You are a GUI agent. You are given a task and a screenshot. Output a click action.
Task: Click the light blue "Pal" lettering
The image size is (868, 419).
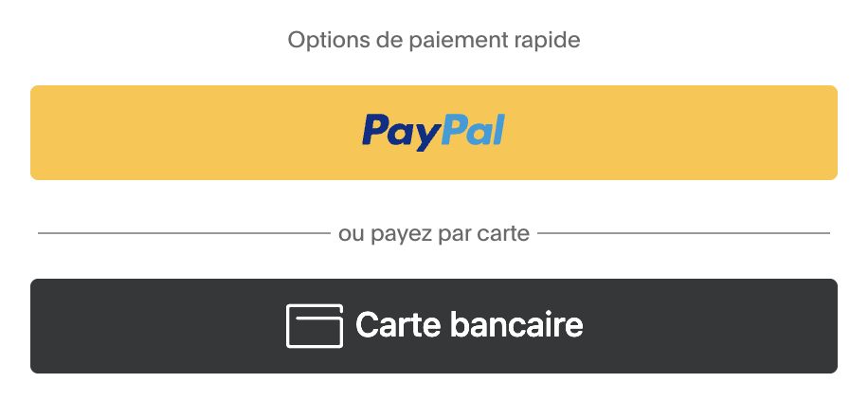(x=474, y=130)
